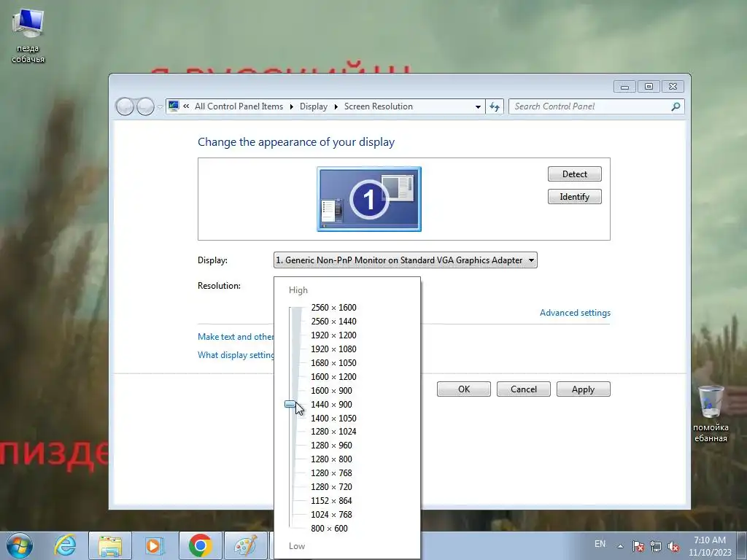Viewport: 747px width, 560px height.
Task: Click the Apply button
Action: pos(583,389)
